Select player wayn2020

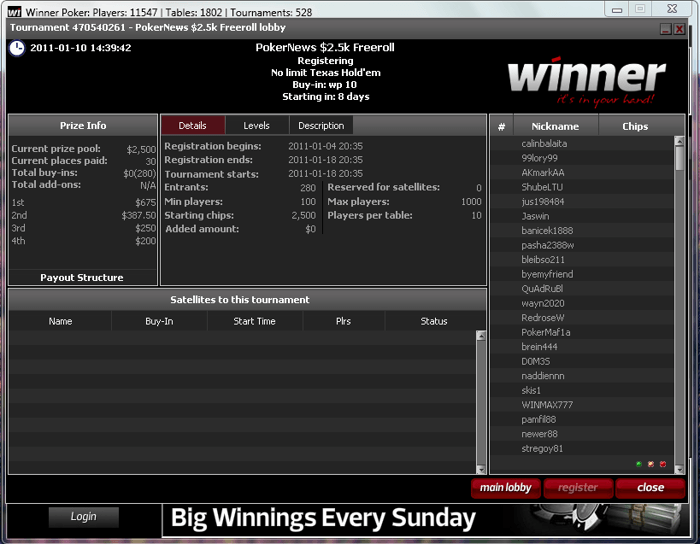coord(582,303)
